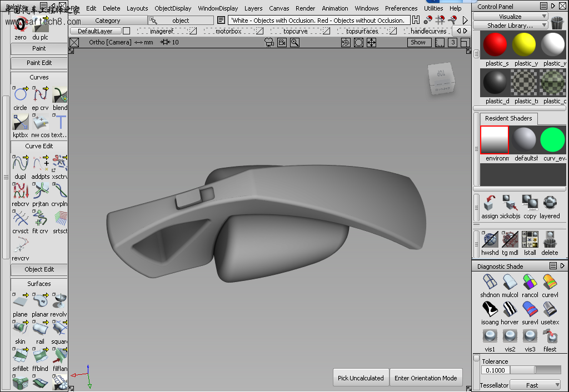This screenshot has height=392, width=569.
Task: Select the rebcrv rebuild curve tool
Action: 21,190
